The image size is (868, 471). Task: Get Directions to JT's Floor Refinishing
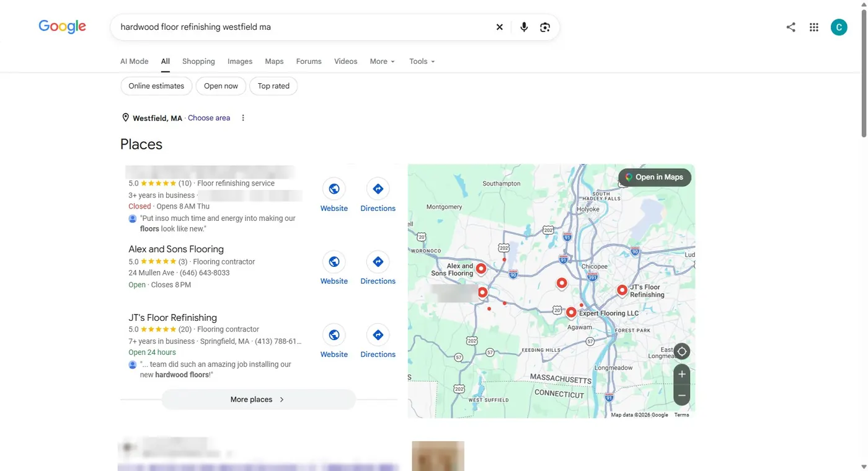coord(378,341)
